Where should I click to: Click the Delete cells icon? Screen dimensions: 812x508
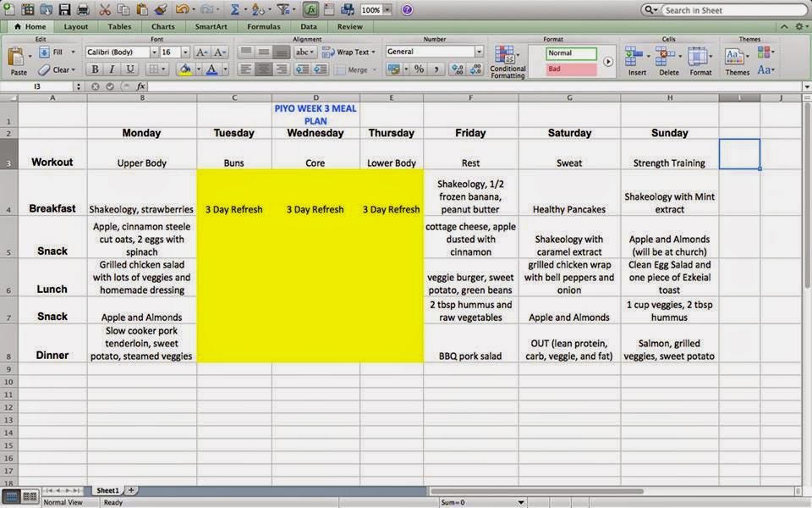point(666,56)
